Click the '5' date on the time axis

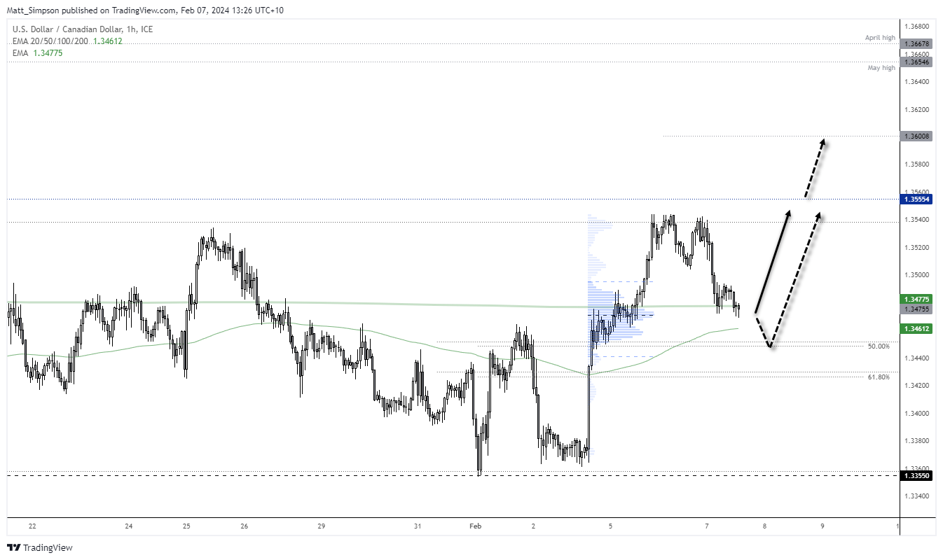610,526
